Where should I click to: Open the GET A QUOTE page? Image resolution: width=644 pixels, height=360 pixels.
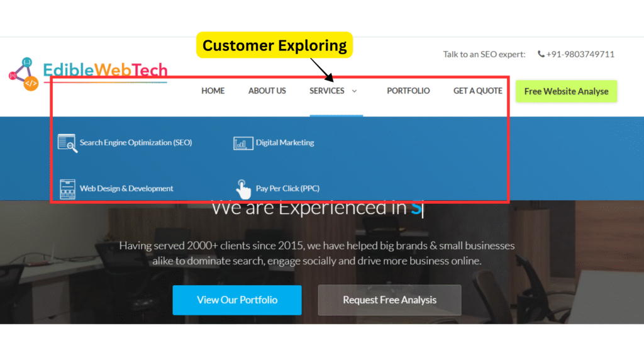(x=478, y=91)
